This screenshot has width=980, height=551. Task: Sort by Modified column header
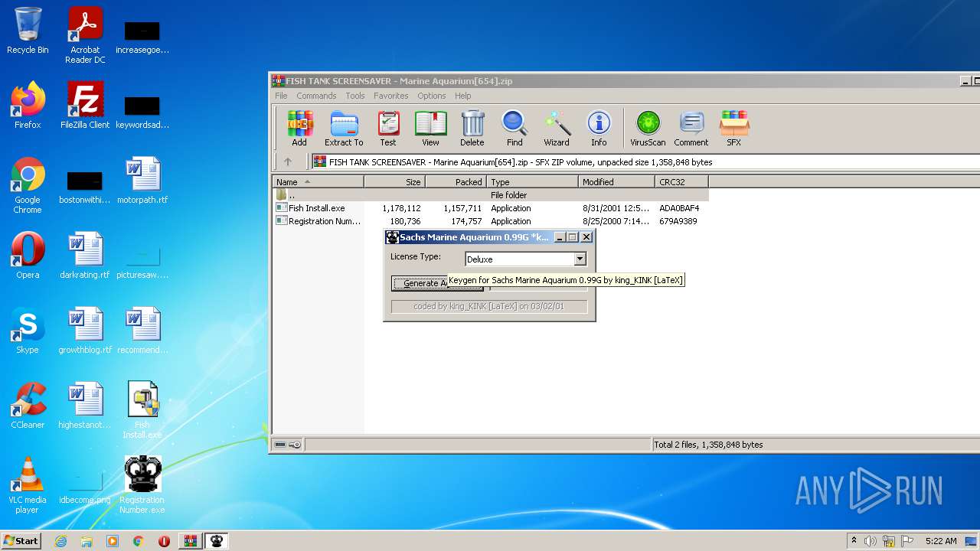click(x=616, y=182)
